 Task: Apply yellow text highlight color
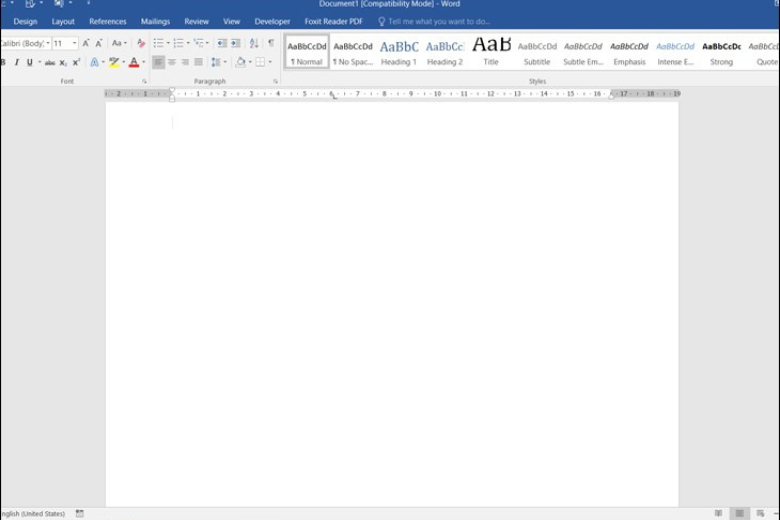pos(114,62)
